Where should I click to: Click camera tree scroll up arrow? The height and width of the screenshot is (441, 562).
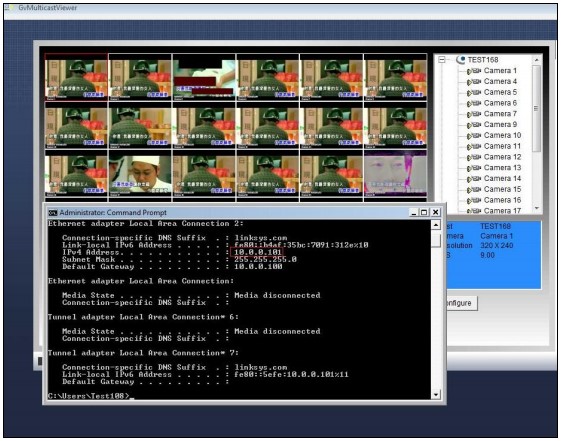tap(537, 60)
